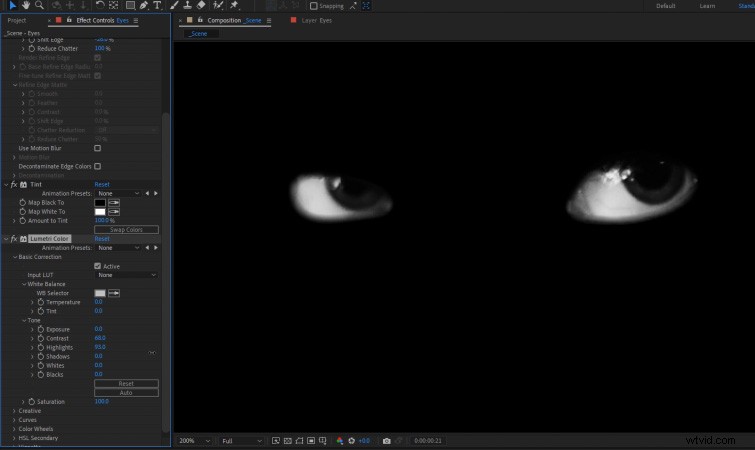755x450 pixels.
Task: Choose the Learn workspace
Action: click(x=707, y=6)
